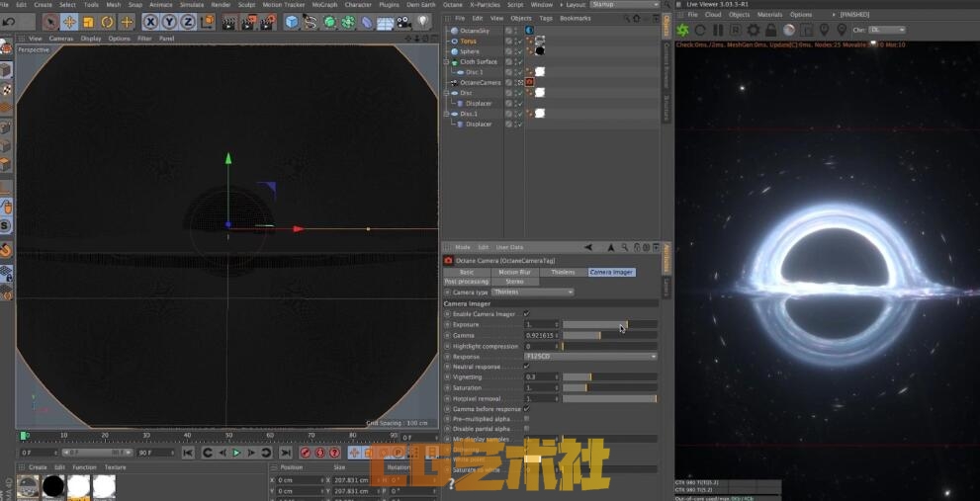Open the Cameras menu in viewport
Image resolution: width=980 pixels, height=501 pixels.
pos(61,39)
